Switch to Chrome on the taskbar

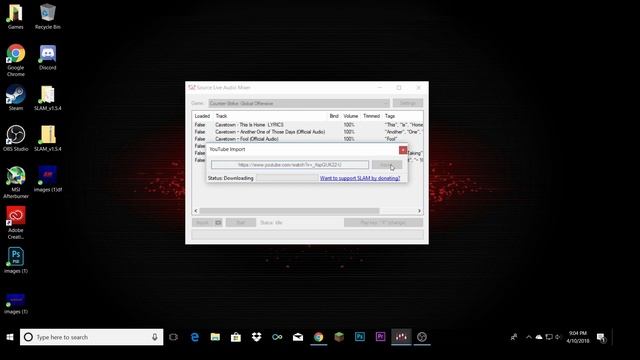[x=318, y=337]
